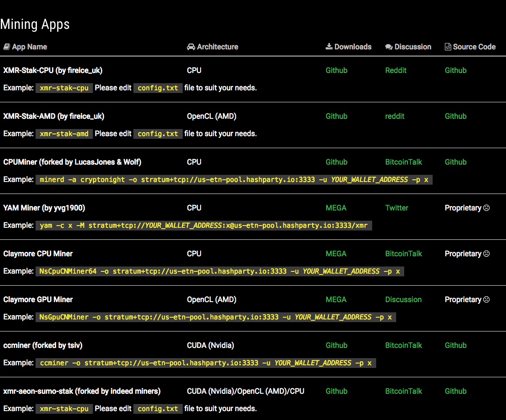
Task: Click the config.txt code label under XMR-Stak-AMD
Action: (158, 133)
